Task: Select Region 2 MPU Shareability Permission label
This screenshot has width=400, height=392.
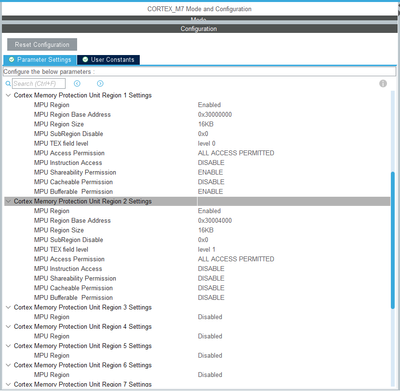Action: coord(75,279)
